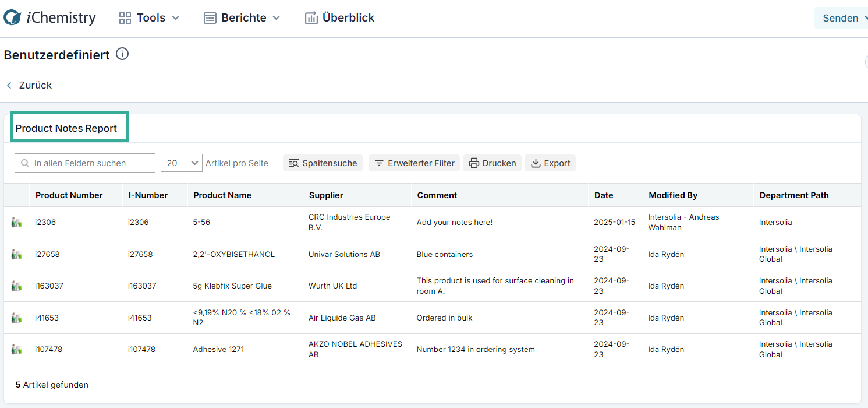Click the 'Product Notes Report' title
The height and width of the screenshot is (408, 868).
coord(66,128)
